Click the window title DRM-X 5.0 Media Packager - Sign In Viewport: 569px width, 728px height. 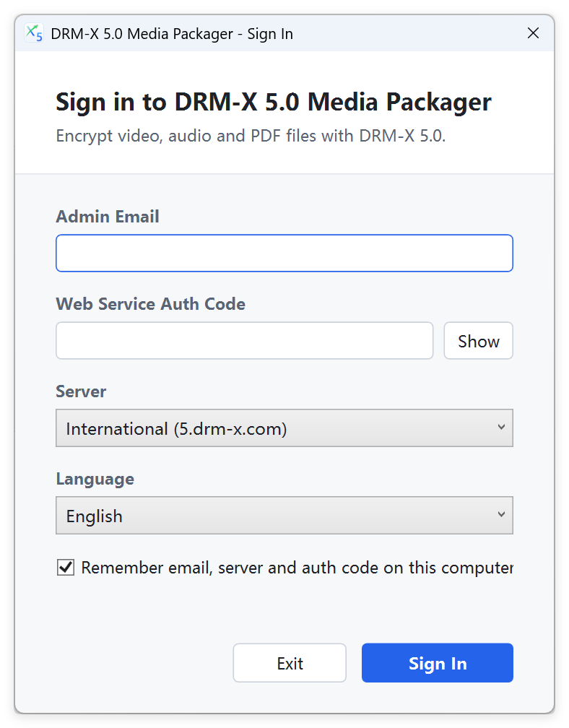tap(172, 34)
